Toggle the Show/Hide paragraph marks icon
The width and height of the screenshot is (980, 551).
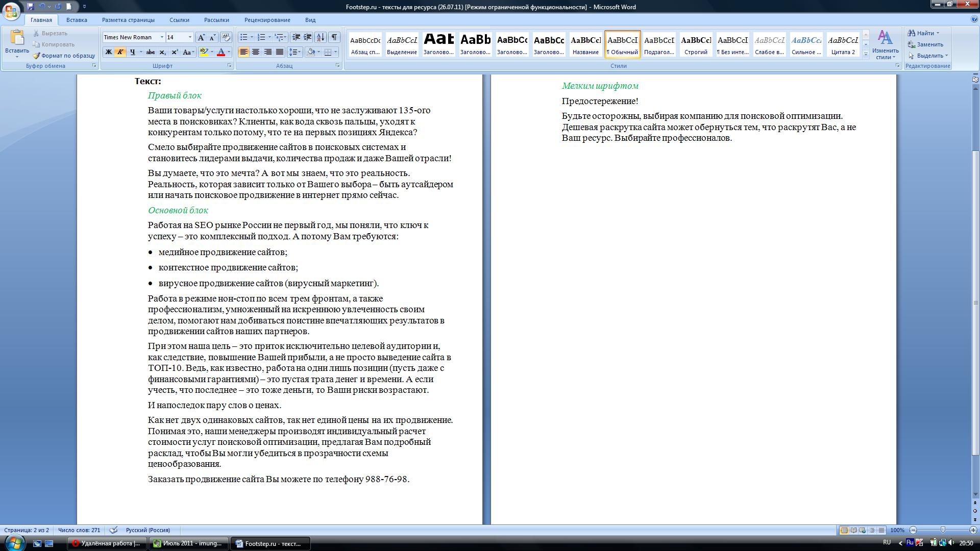click(336, 38)
